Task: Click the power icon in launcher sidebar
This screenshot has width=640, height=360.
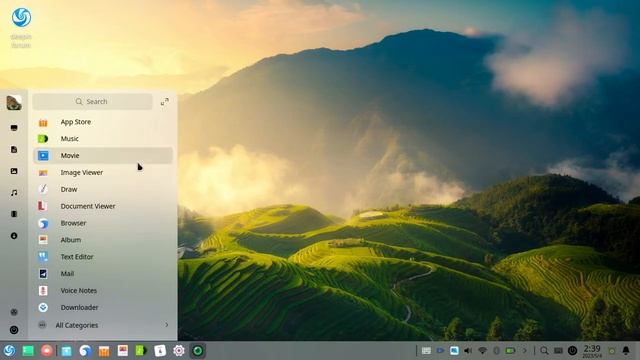Action: point(14,330)
